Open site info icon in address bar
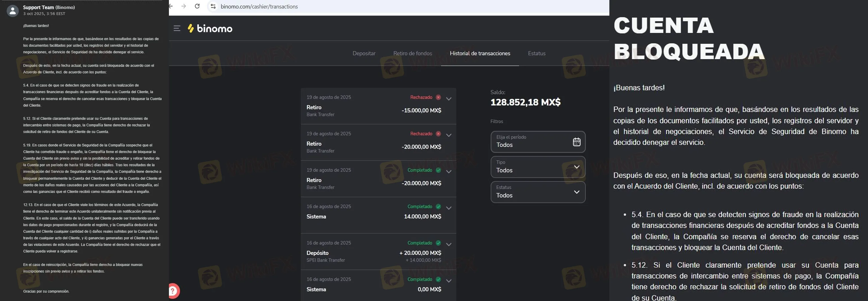 click(x=213, y=6)
